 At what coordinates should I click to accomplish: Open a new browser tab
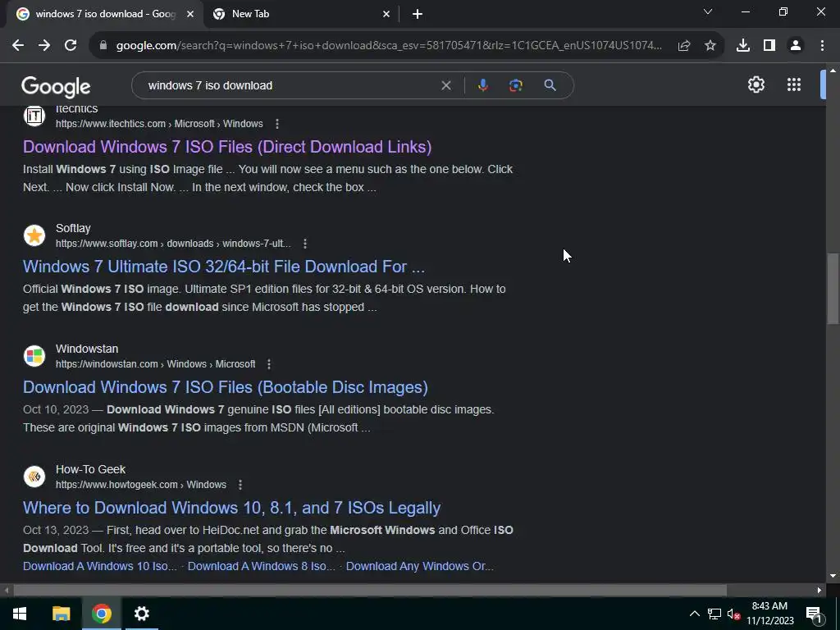coord(418,15)
